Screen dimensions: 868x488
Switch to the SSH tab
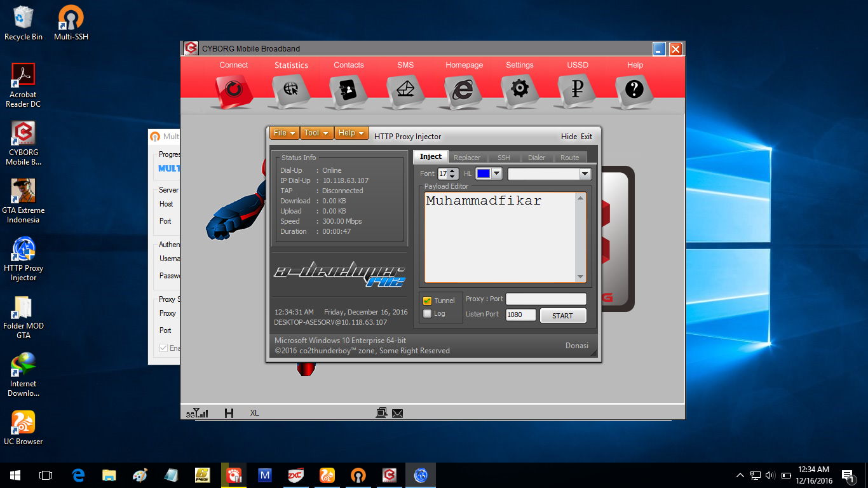tap(503, 158)
